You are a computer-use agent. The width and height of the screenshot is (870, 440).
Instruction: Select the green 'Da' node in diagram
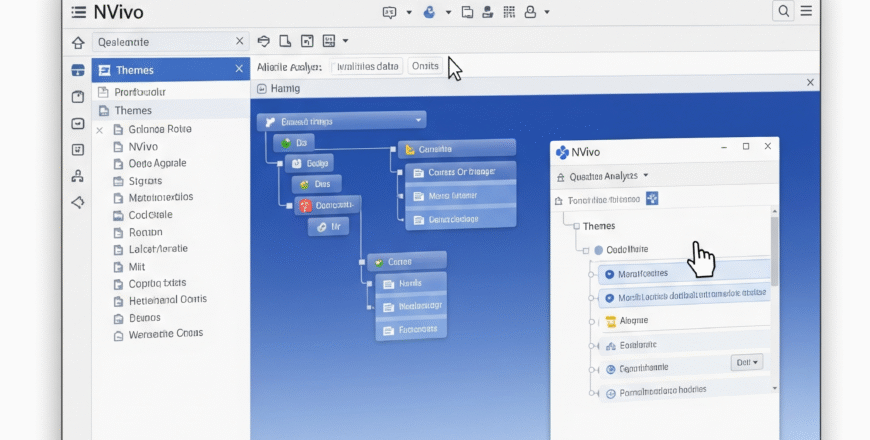click(x=294, y=143)
